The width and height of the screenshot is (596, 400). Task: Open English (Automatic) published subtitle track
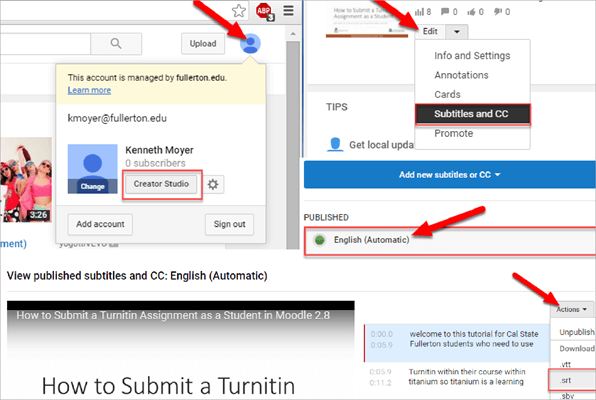pos(450,241)
